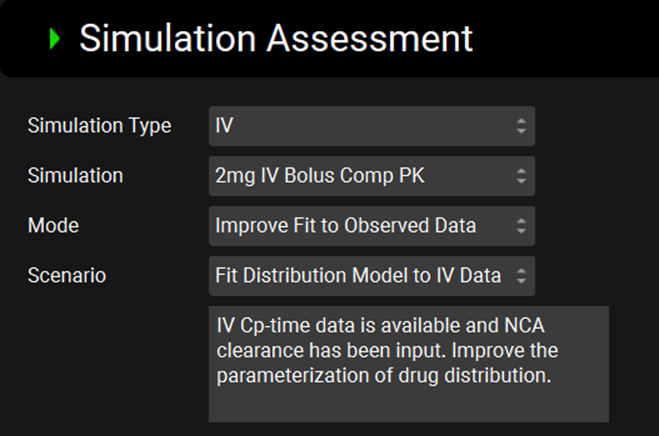
Task: Click the up-down arrows icon on Scenario field
Action: point(520,276)
